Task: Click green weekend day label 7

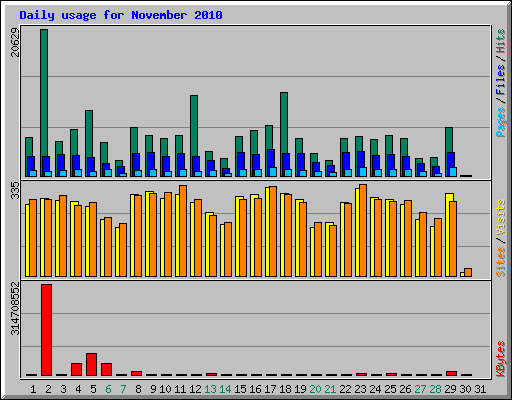Action: coord(123,389)
